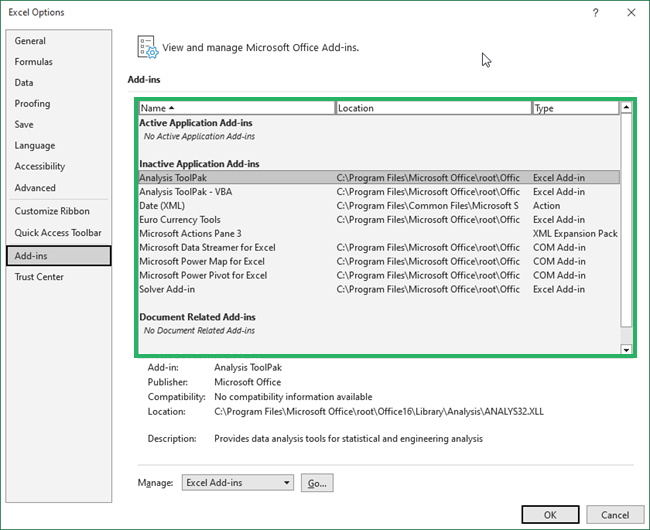Click the Cancel button
650x530 pixels.
615,515
